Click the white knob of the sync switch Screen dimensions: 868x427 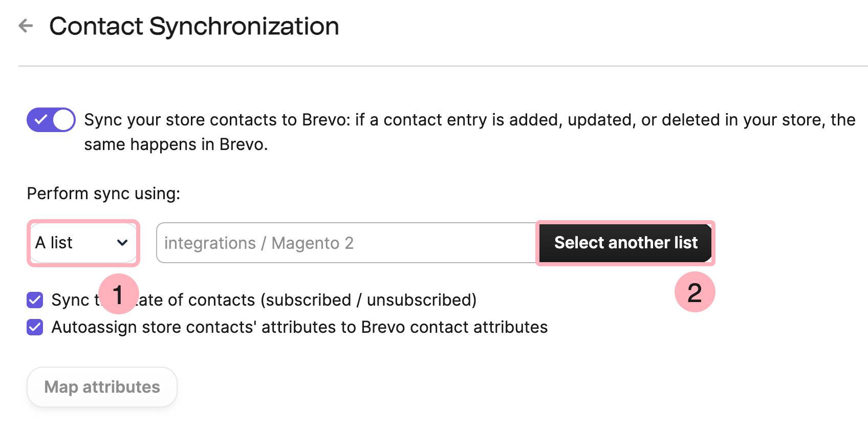coord(63,120)
